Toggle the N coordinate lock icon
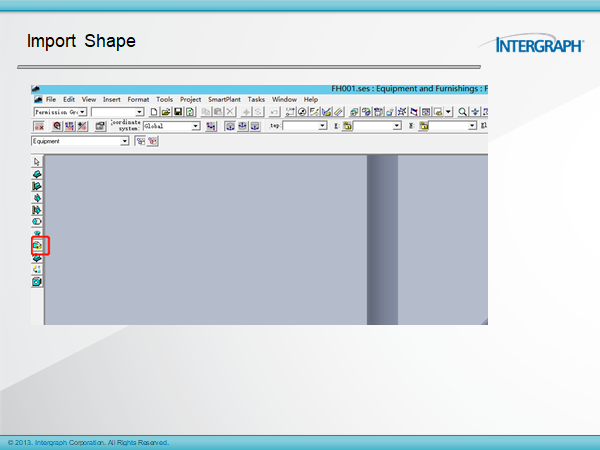Screen dimensions: 600x450 pos(424,126)
